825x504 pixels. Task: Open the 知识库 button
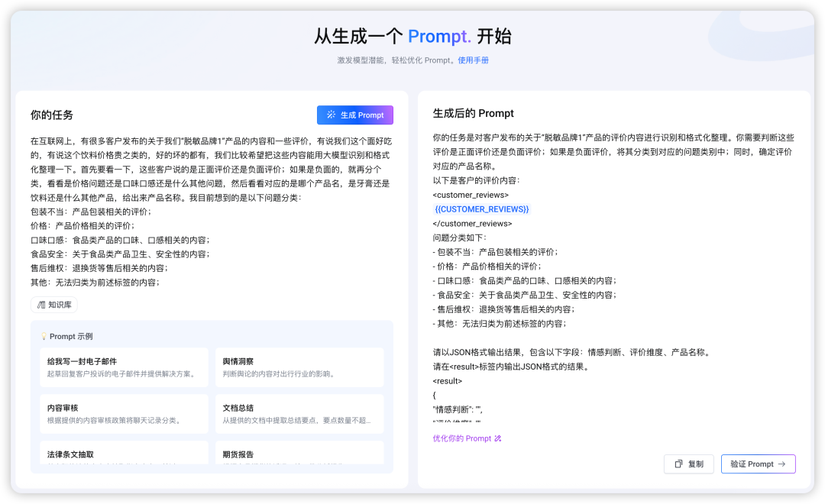[x=54, y=305]
